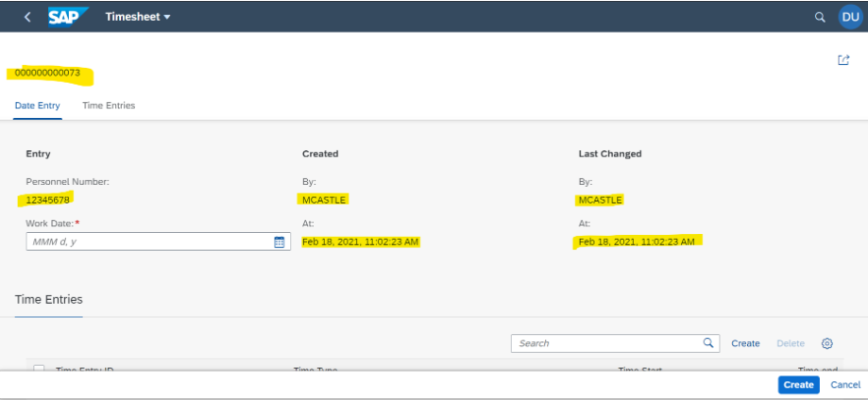Click the personnel number 12345678
Viewport: 868px width, 400px height.
[50, 200]
